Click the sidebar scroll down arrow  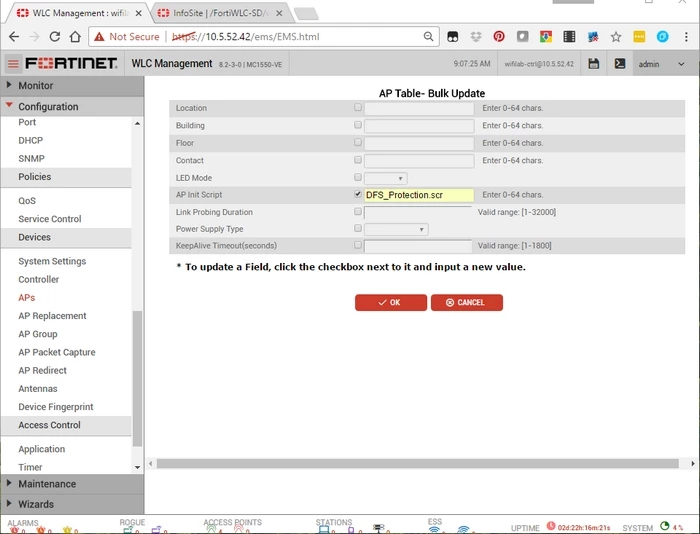pos(138,467)
